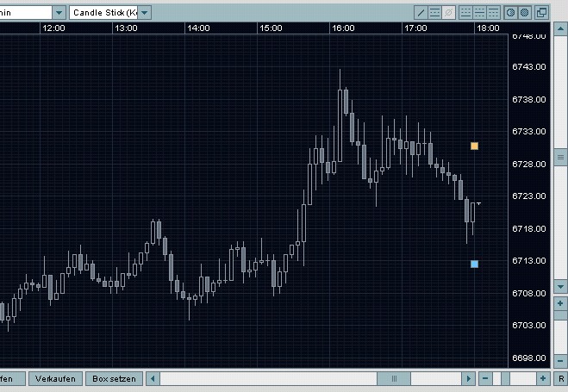Pick the grid style with solid middle line

[479, 13]
